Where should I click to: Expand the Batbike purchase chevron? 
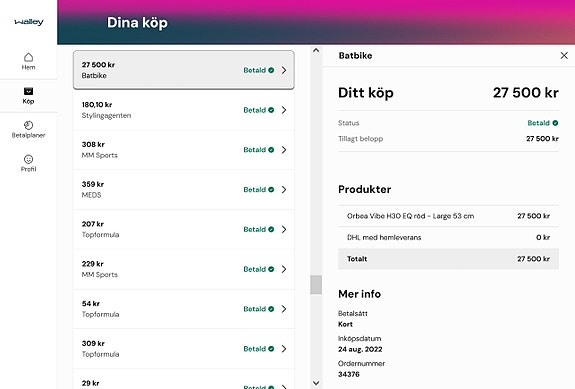click(284, 70)
